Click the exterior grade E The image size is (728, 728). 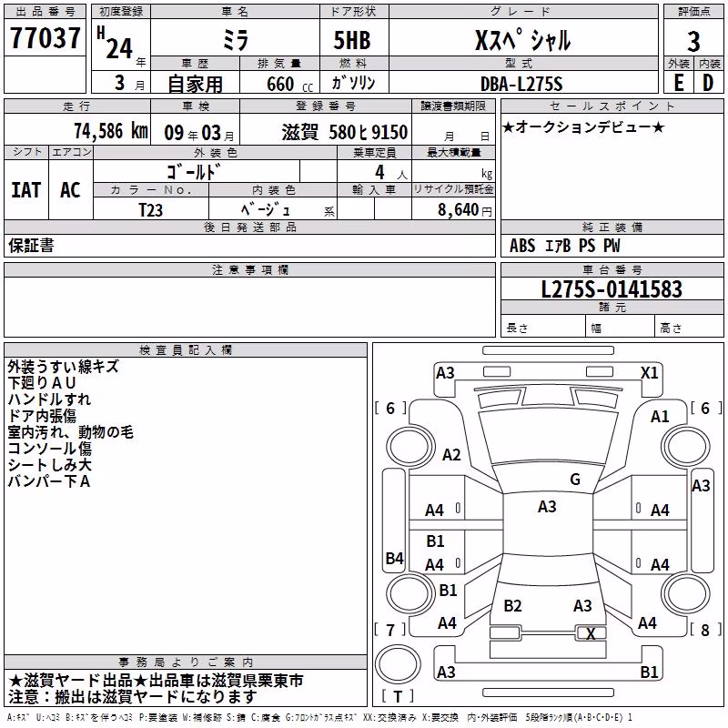pos(678,83)
